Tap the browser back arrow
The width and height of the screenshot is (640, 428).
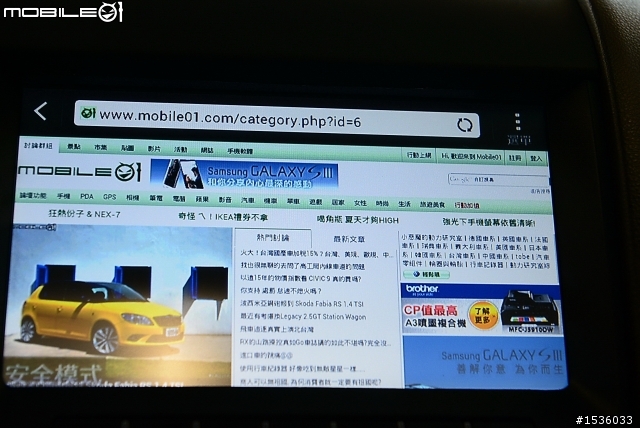[x=40, y=111]
